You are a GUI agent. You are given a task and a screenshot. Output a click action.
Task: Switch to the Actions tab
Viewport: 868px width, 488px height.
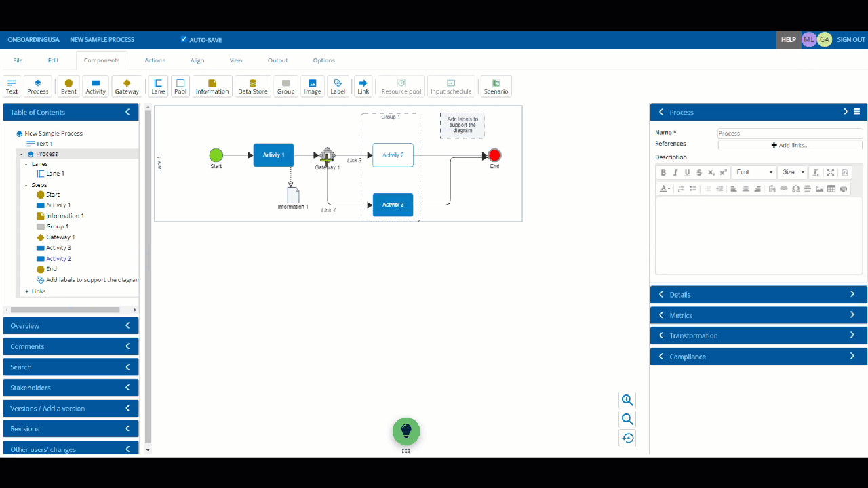pyautogui.click(x=155, y=60)
